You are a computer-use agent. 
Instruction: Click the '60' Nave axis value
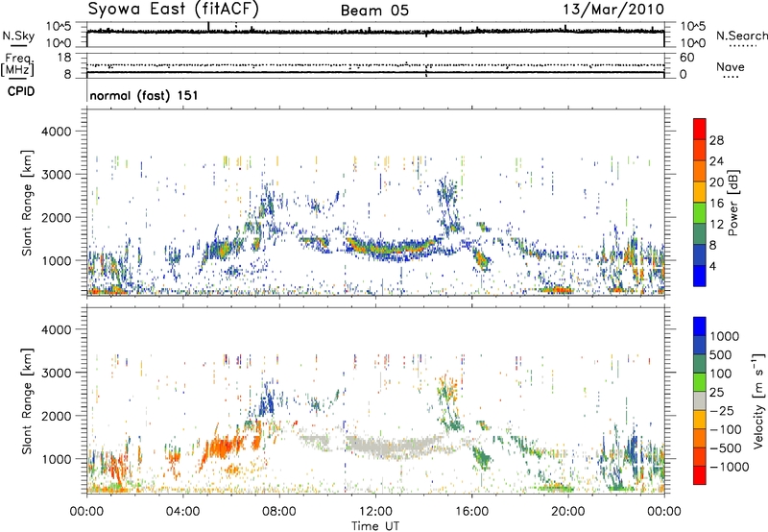click(x=686, y=58)
